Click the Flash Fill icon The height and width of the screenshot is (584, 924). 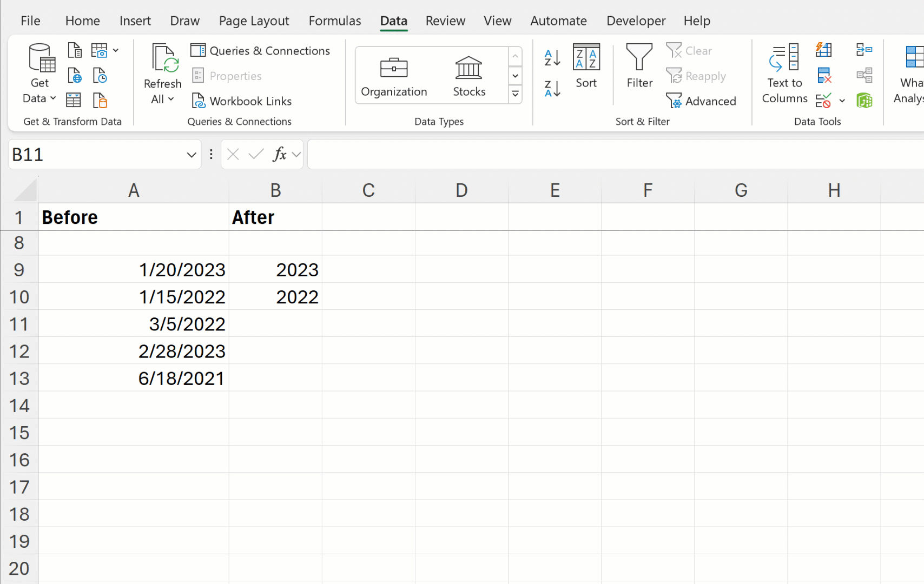[823, 50]
